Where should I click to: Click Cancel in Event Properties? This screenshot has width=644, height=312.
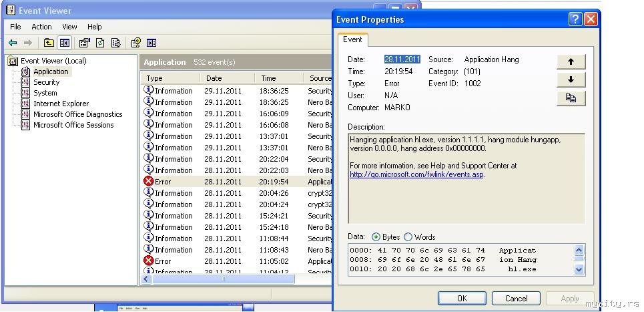(517, 299)
